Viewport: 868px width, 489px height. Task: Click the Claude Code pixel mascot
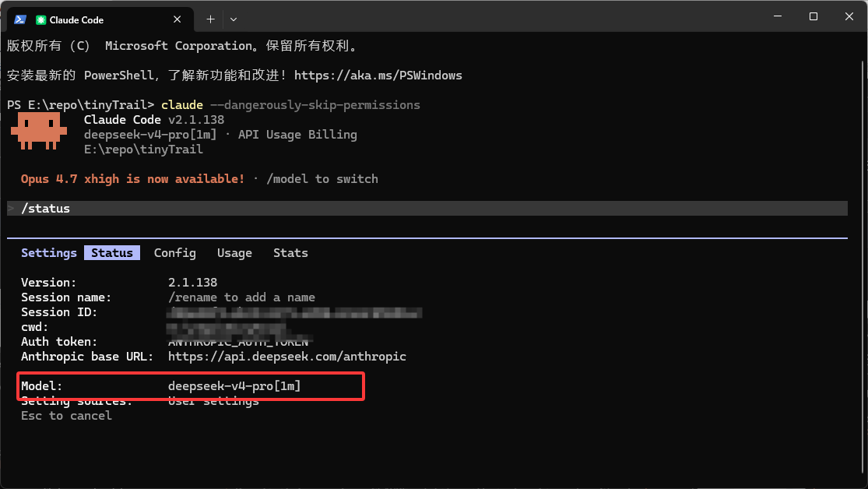pos(39,131)
